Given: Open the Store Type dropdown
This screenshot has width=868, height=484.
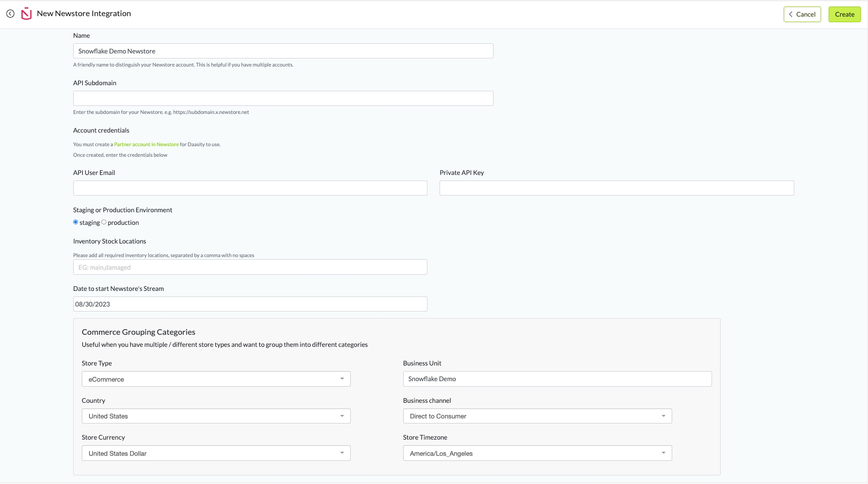Looking at the screenshot, I should point(216,379).
